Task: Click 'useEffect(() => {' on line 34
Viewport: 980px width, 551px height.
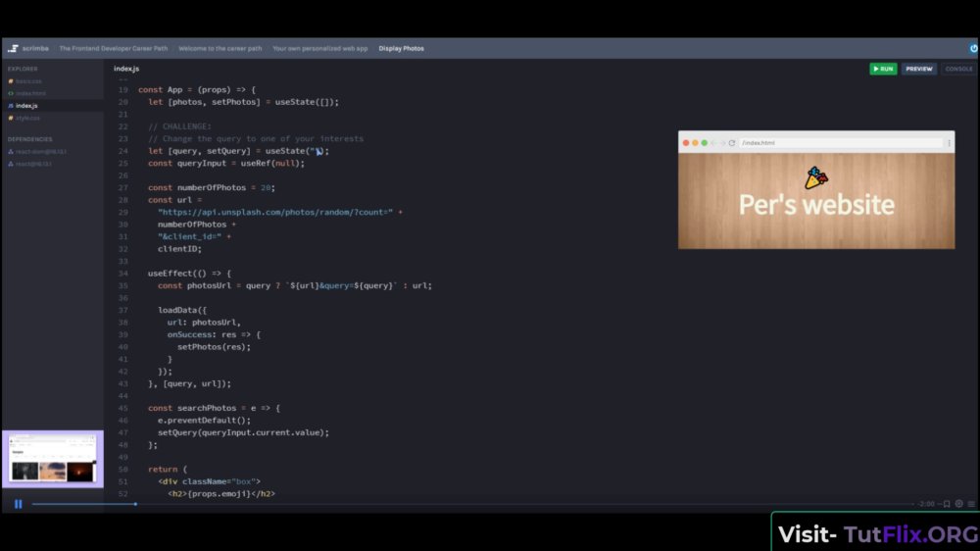Action: point(189,274)
